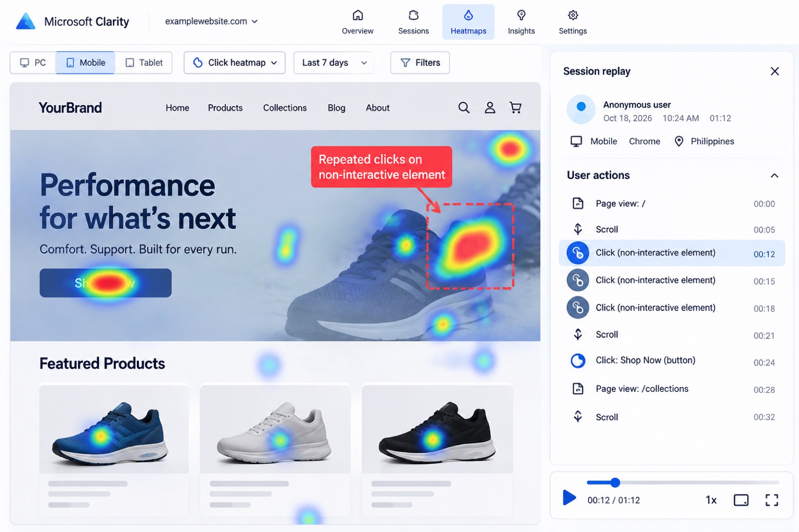Click the black sneaker product thumbnail
The image size is (799, 532).
pos(437,429)
